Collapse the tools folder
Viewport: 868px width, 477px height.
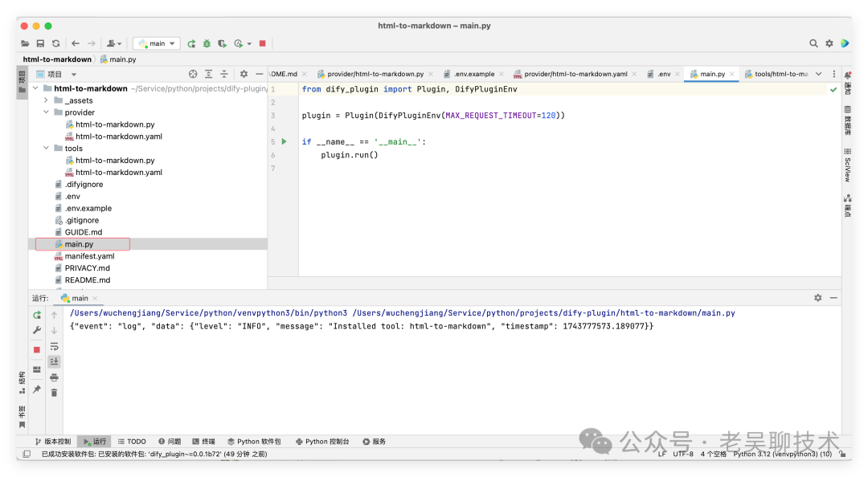(x=46, y=148)
